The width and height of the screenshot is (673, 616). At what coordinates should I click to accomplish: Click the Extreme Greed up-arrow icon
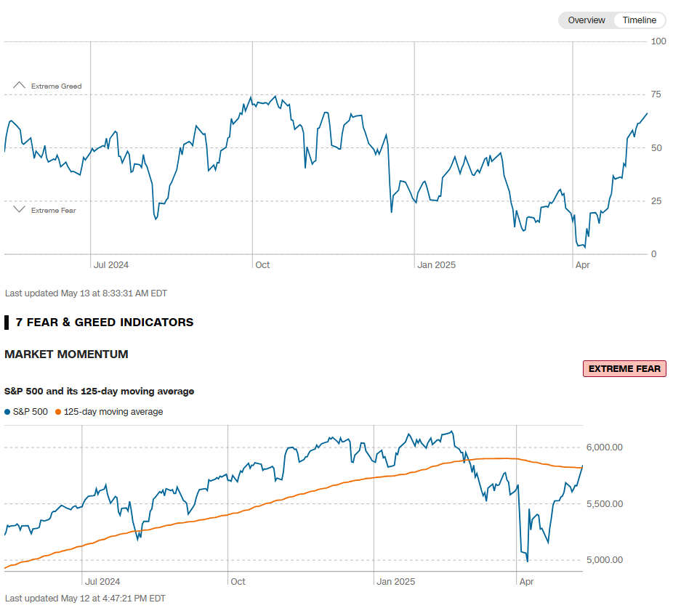pos(20,86)
